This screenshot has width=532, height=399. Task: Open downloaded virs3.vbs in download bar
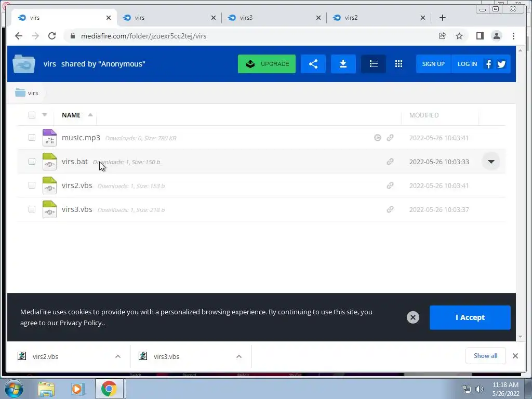[x=166, y=356]
